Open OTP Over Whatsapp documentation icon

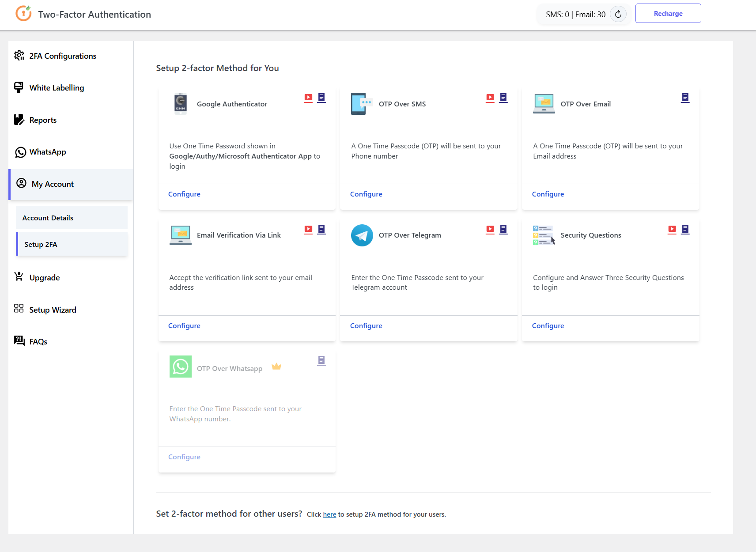pos(321,360)
